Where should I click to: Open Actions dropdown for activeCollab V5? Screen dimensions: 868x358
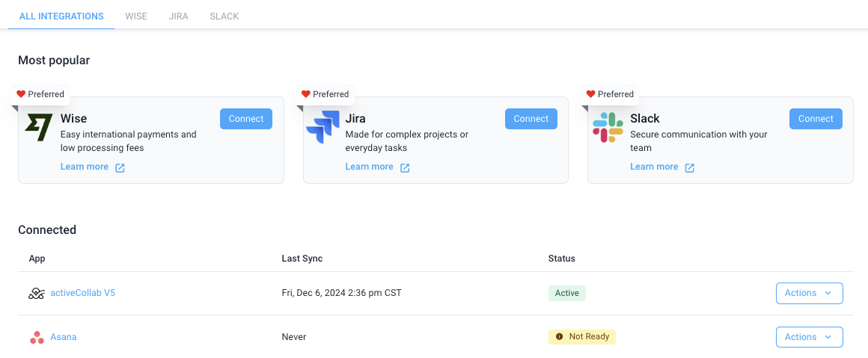810,293
